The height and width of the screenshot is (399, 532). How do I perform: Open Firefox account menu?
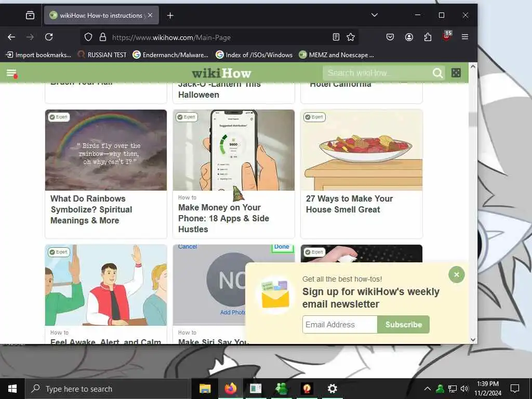409,37
